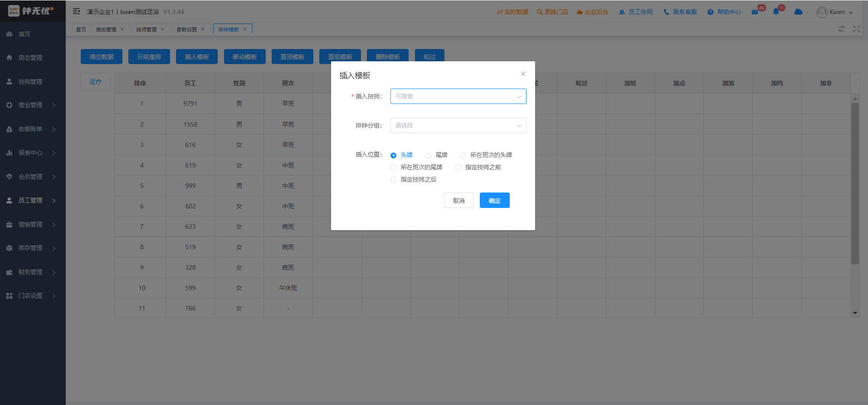Click the 报表中心 bar chart icon

pyautogui.click(x=9, y=153)
